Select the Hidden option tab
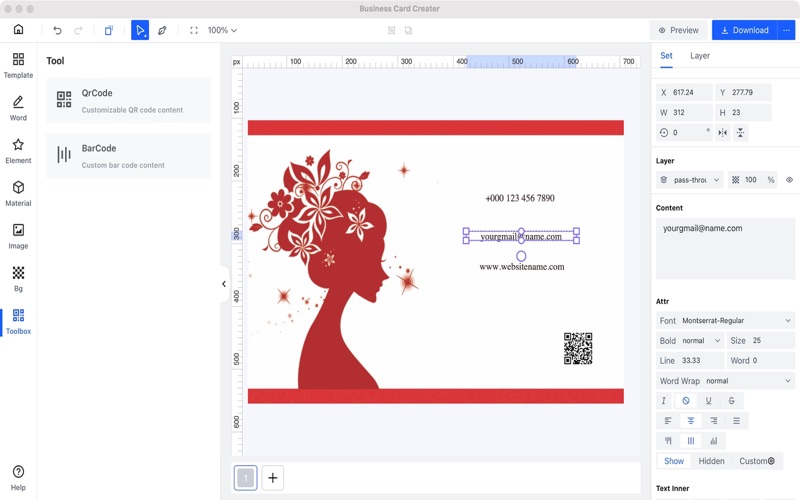 711,461
